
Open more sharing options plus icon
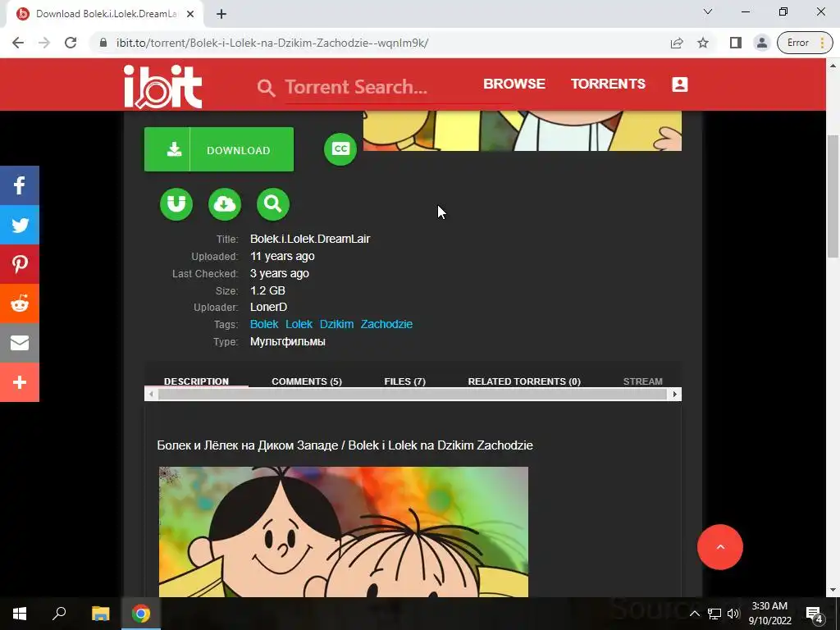point(20,382)
